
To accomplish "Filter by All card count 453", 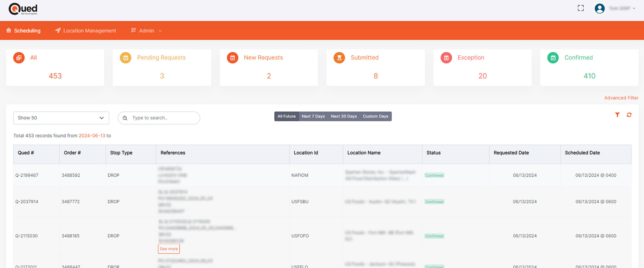I will tap(55, 76).
